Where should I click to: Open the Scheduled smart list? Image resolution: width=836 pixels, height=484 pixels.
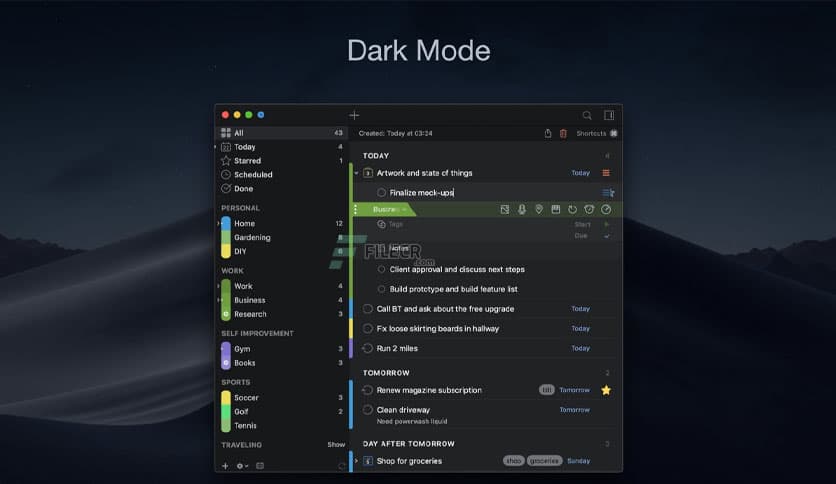(x=282, y=174)
